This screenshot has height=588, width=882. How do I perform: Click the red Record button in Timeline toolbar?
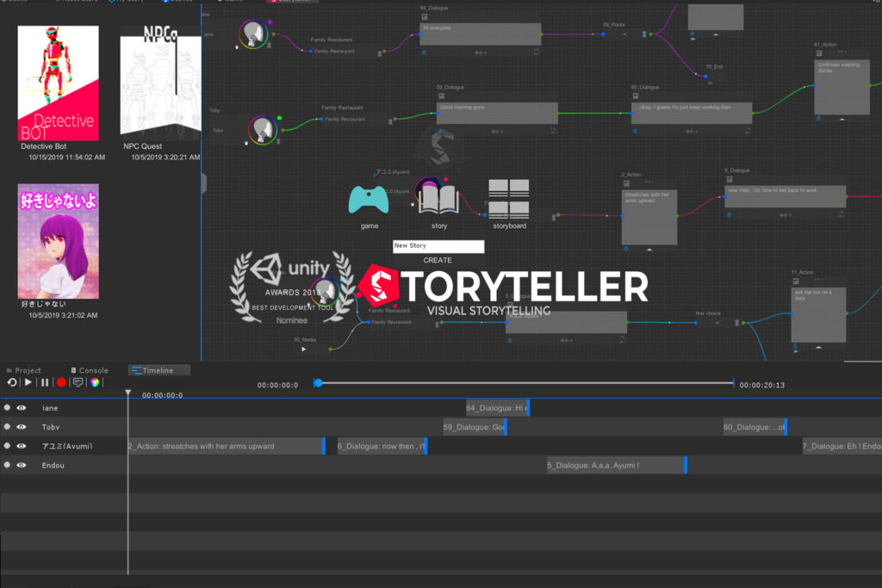coord(61,382)
